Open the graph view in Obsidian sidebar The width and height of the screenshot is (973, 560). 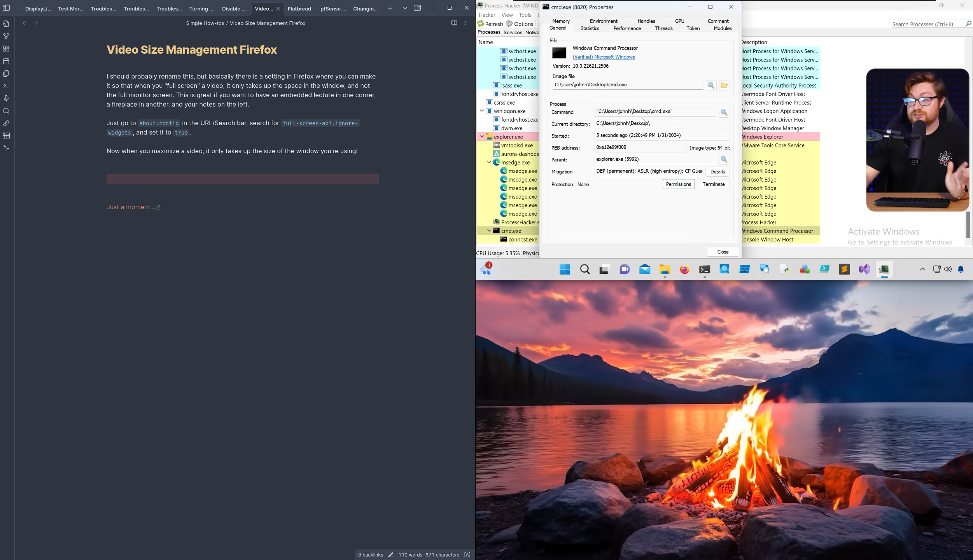click(6, 36)
